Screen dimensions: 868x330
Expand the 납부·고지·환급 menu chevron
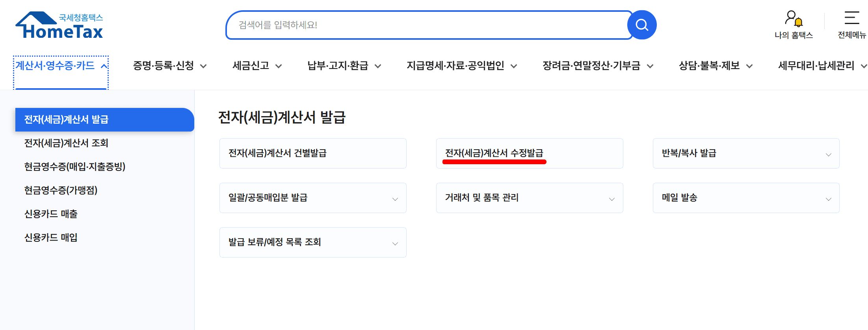(378, 66)
